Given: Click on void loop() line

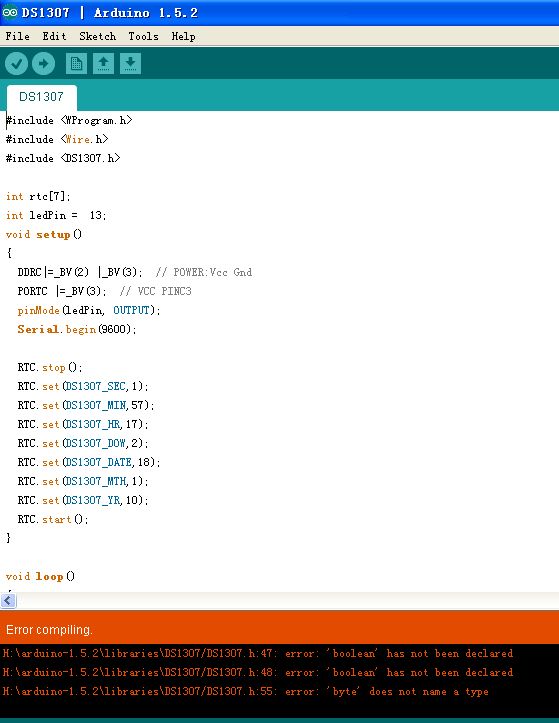Looking at the screenshot, I should click(x=40, y=576).
